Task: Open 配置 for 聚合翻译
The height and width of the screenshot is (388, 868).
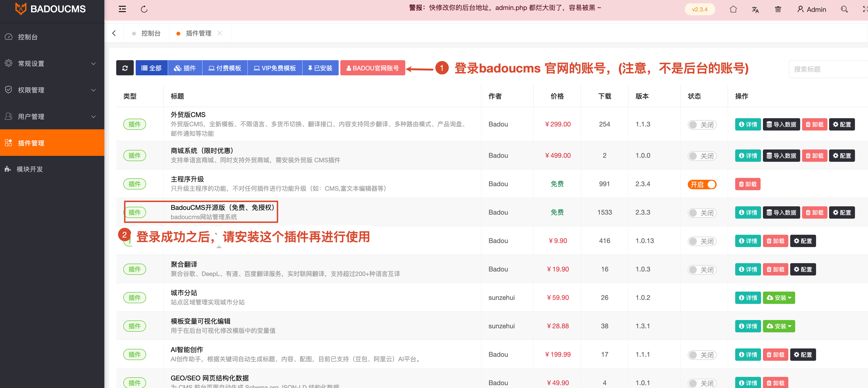Action: pos(803,270)
